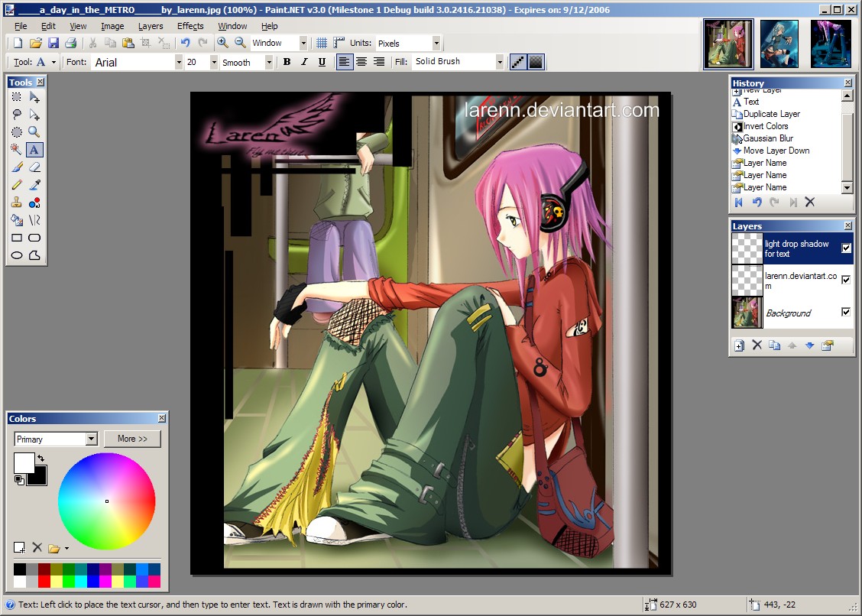The height and width of the screenshot is (616, 862).
Task: Toggle visibility of Background layer
Action: click(847, 312)
